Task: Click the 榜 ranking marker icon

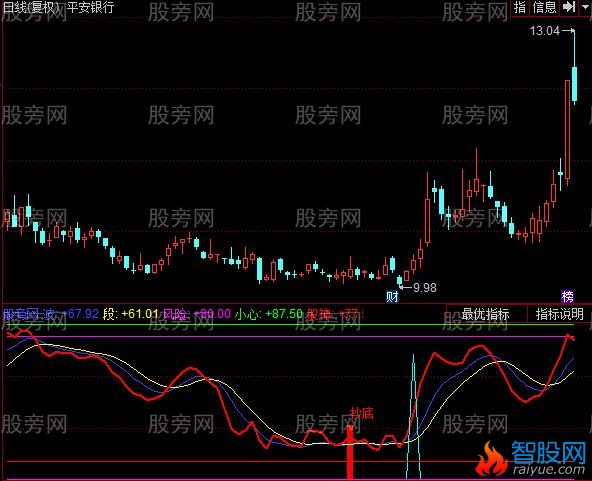Action: click(567, 296)
